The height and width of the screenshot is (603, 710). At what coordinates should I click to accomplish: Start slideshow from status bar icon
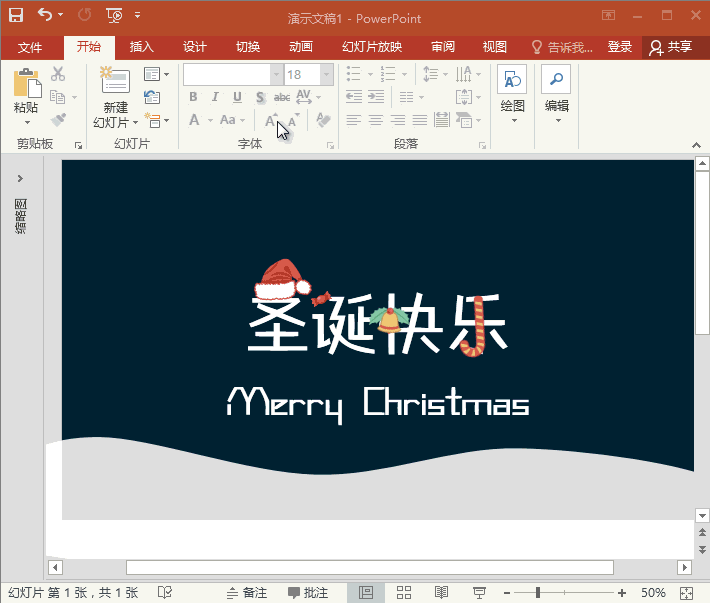[x=479, y=593]
